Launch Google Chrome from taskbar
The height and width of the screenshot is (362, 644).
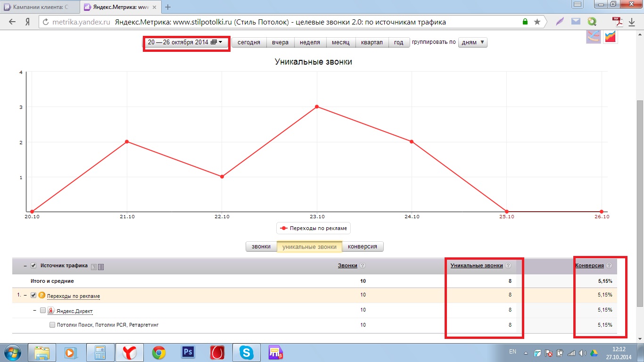pyautogui.click(x=159, y=353)
